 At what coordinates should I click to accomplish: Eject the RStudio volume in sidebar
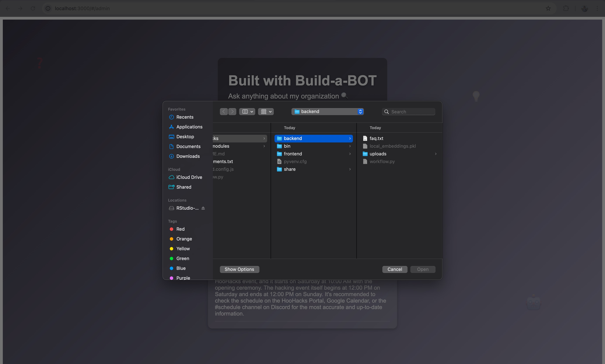click(x=203, y=208)
